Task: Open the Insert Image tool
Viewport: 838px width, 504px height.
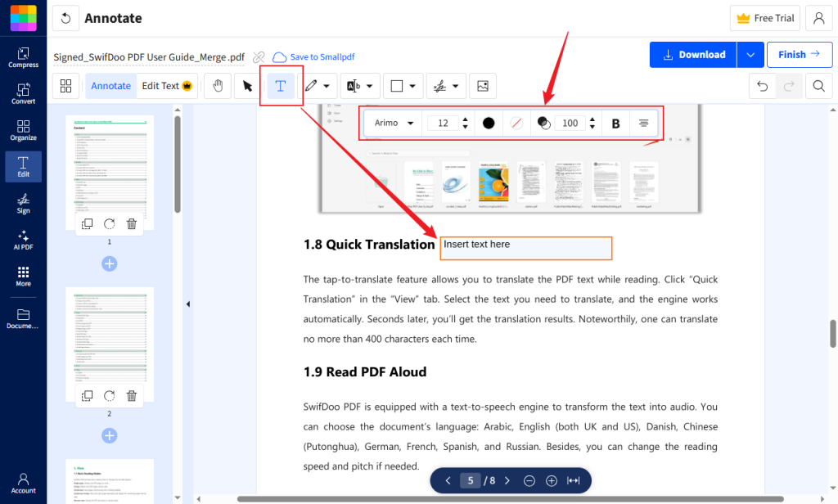Action: coord(481,85)
